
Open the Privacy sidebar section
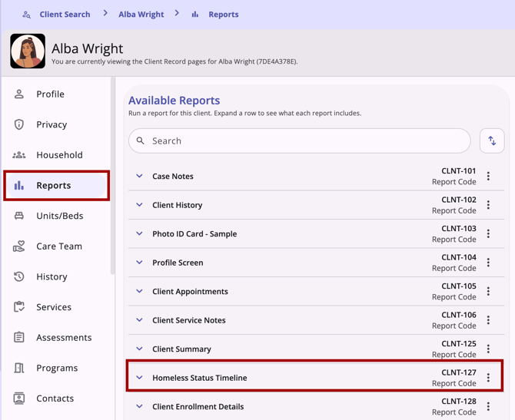tap(56, 124)
